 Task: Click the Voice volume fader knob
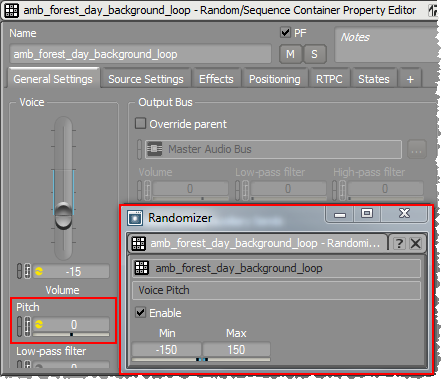coord(63,215)
